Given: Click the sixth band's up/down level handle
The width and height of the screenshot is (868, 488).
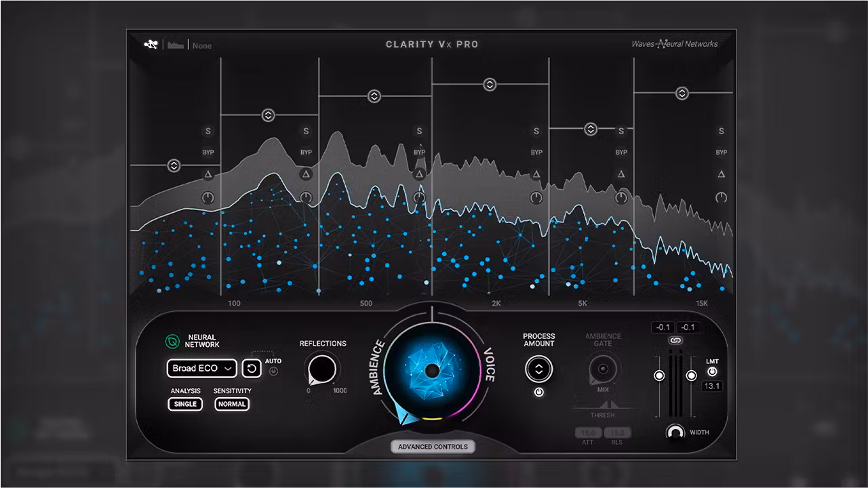Looking at the screenshot, I should 682,93.
